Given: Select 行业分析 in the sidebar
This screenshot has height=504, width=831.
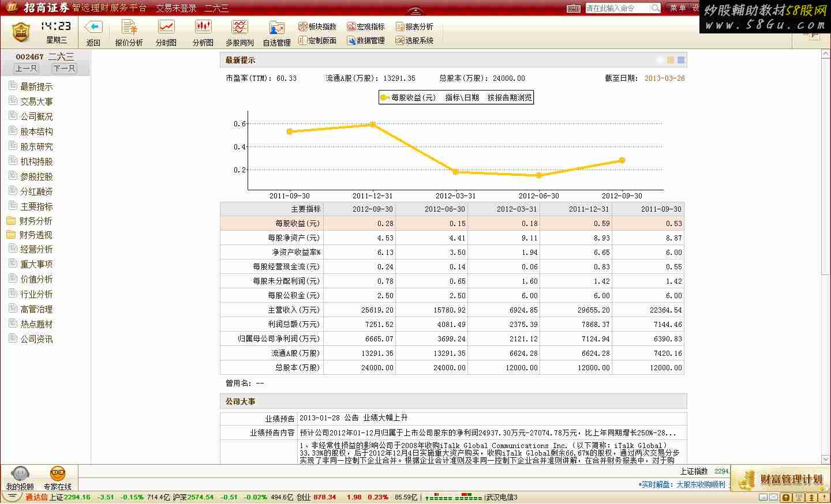Looking at the screenshot, I should [x=36, y=294].
